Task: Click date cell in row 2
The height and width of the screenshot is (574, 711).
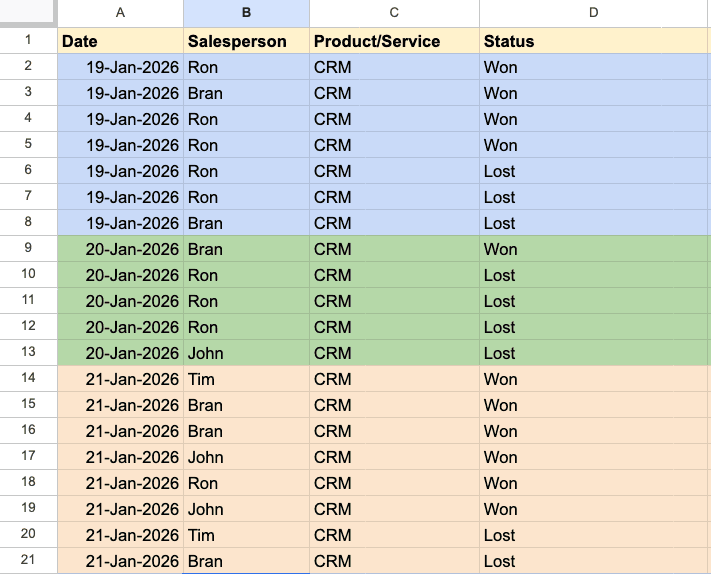Action: click(120, 67)
